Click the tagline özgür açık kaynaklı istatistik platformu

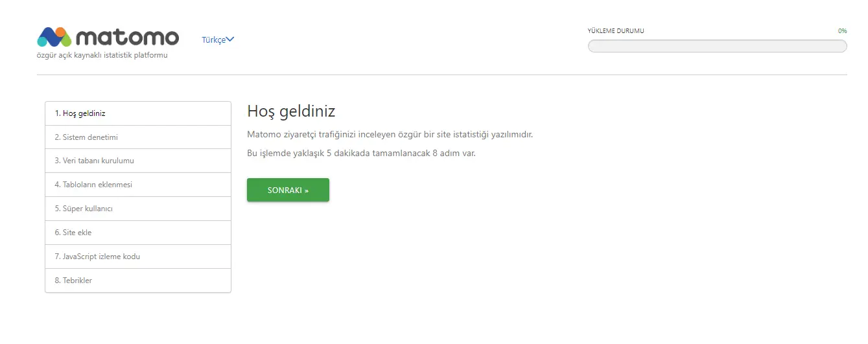pos(102,55)
